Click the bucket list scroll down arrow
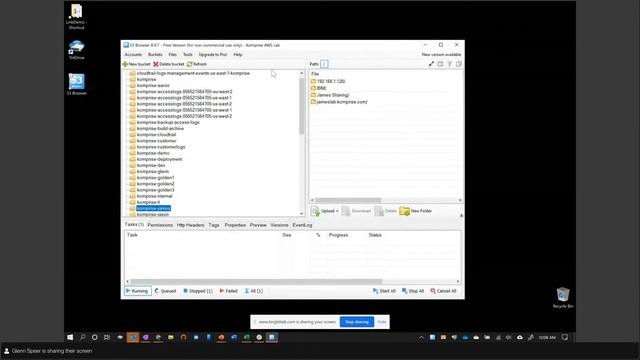 click(302, 213)
